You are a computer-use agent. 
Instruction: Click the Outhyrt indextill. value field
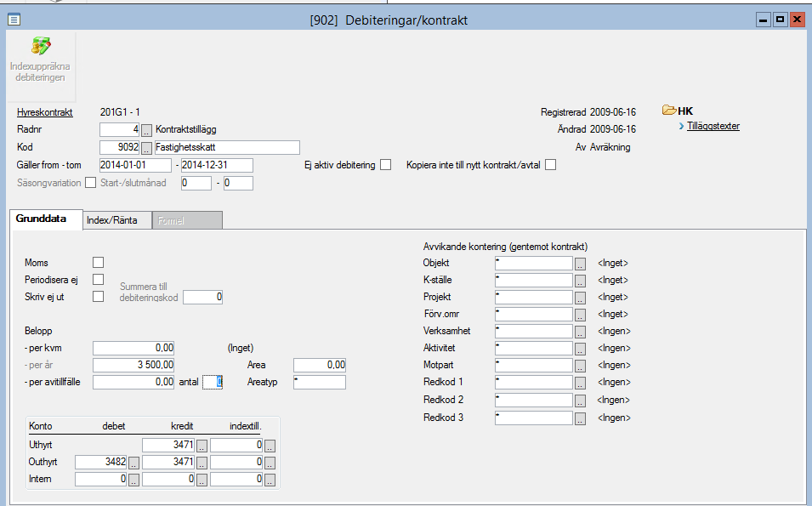tap(236, 463)
